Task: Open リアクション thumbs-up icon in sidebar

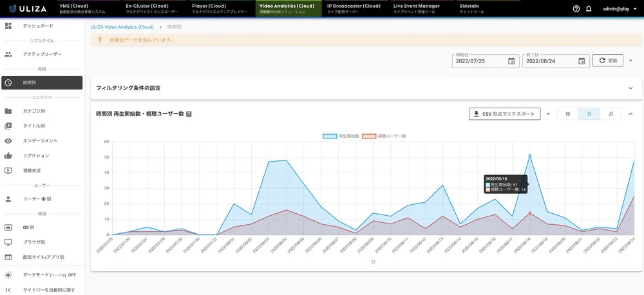Action: [x=8, y=155]
